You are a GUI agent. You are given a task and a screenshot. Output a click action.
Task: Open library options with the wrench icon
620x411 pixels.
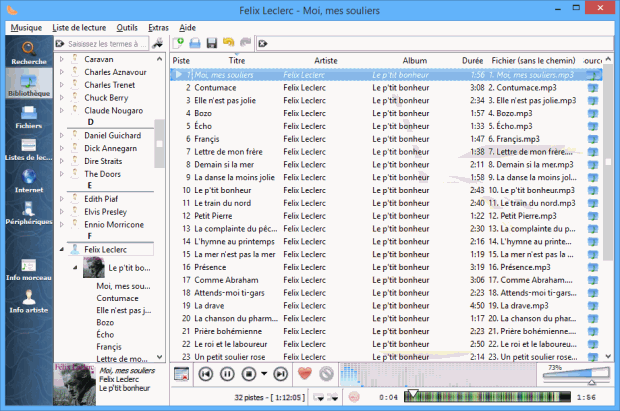point(158,44)
